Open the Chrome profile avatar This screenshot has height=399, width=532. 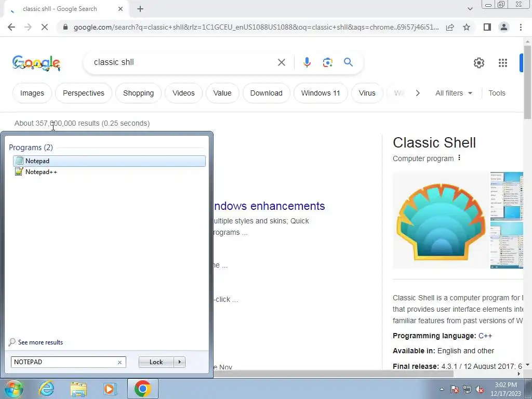click(x=504, y=27)
